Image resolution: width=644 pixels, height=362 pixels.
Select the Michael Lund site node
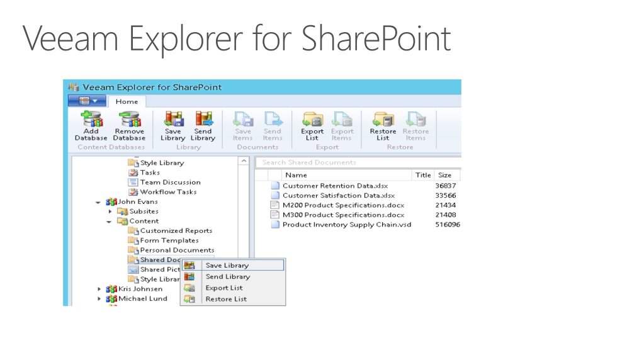[x=137, y=298]
